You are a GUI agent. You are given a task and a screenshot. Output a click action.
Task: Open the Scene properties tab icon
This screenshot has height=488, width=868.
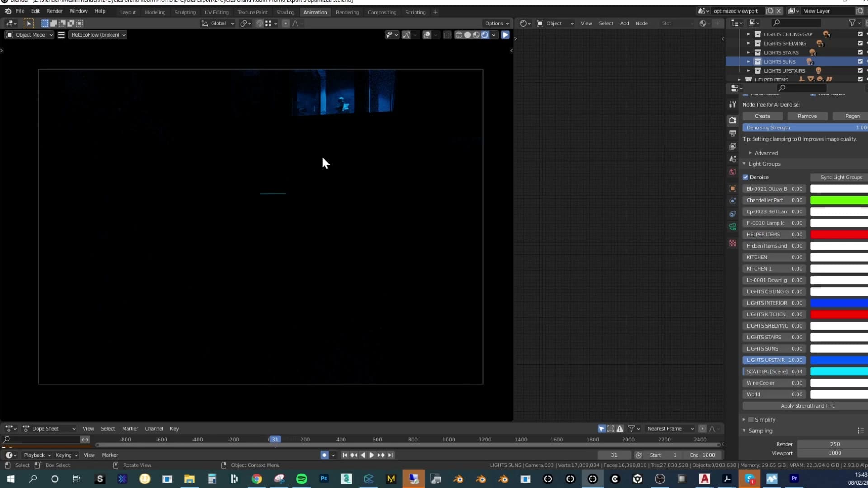(x=732, y=159)
